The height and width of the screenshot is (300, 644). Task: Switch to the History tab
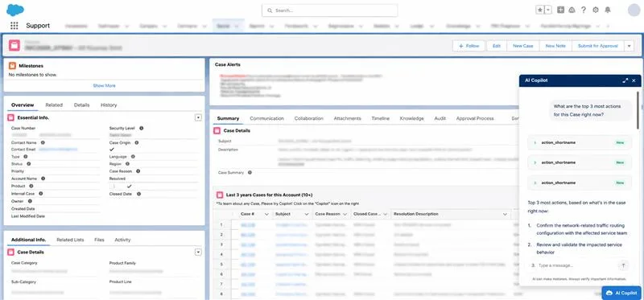pos(109,105)
